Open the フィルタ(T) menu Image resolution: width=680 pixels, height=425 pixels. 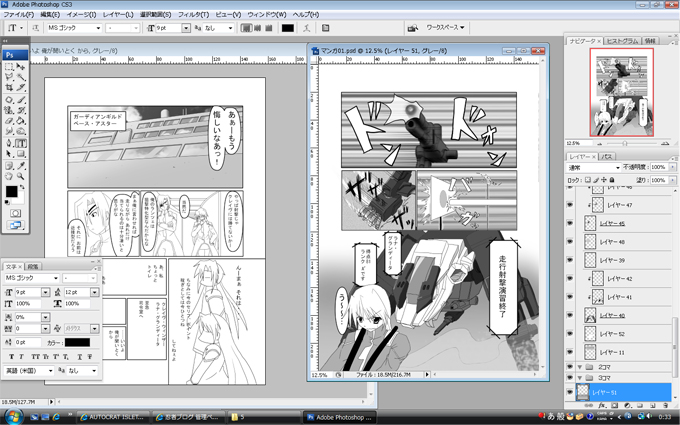193,14
